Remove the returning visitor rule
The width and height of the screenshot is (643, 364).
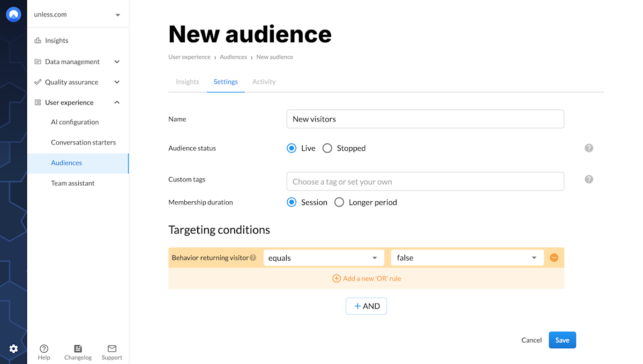(x=554, y=258)
